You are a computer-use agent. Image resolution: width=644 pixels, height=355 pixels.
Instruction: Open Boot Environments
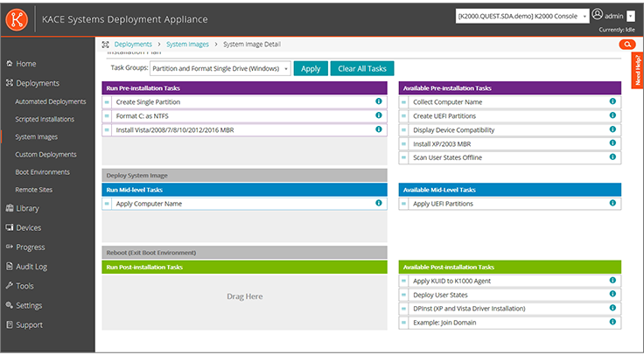click(x=42, y=172)
